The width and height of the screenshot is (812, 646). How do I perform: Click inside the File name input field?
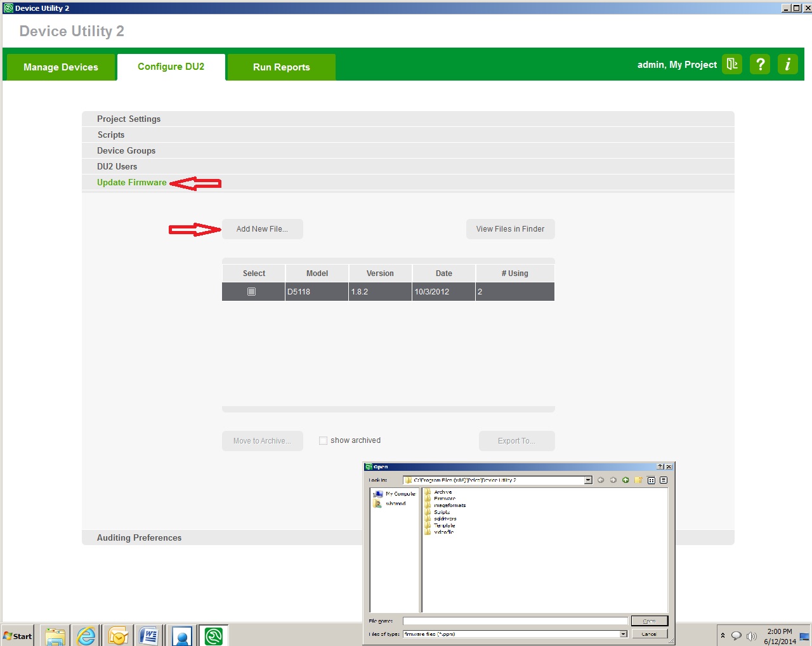[x=514, y=621]
